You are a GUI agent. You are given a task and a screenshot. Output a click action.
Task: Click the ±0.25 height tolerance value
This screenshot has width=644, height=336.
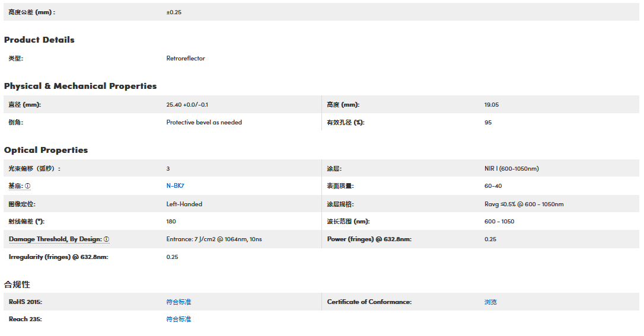tap(174, 12)
